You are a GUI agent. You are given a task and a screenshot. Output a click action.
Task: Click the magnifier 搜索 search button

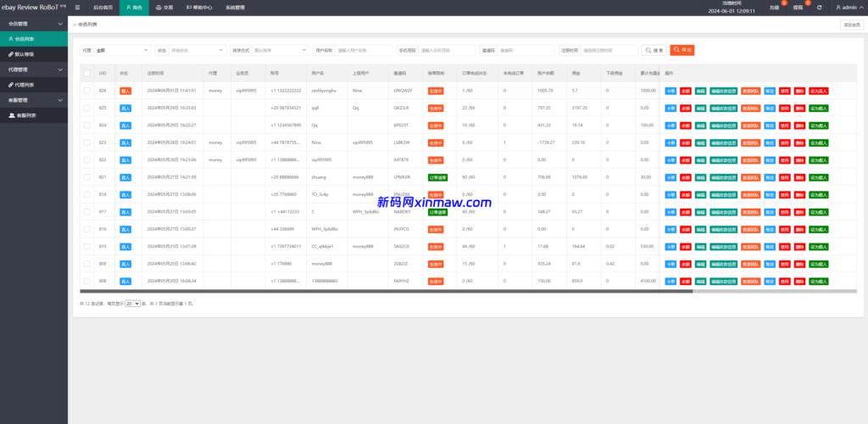tap(654, 51)
